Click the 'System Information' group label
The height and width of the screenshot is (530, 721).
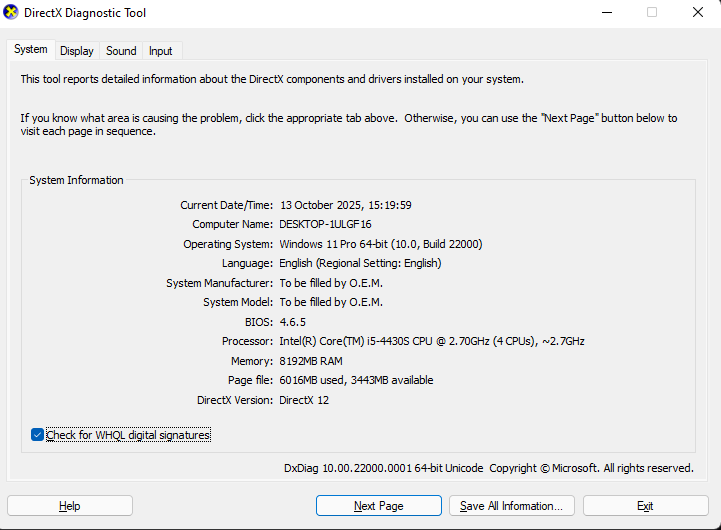coord(76,180)
